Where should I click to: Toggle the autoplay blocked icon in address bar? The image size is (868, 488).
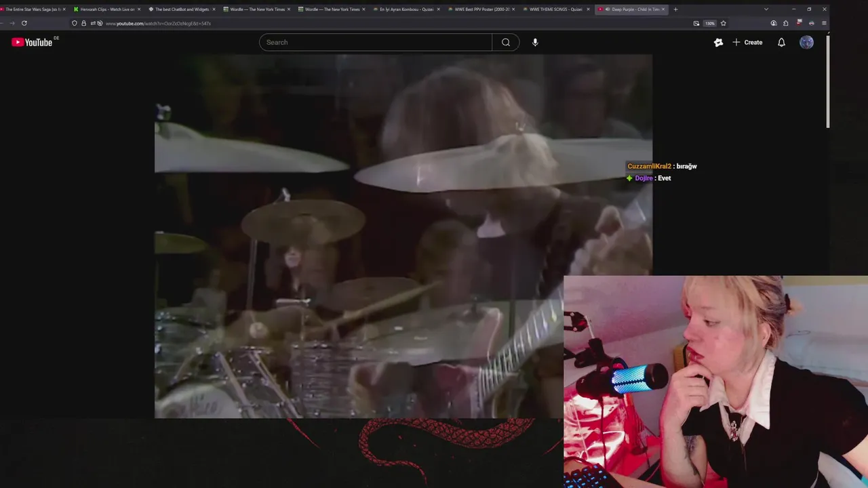point(100,23)
